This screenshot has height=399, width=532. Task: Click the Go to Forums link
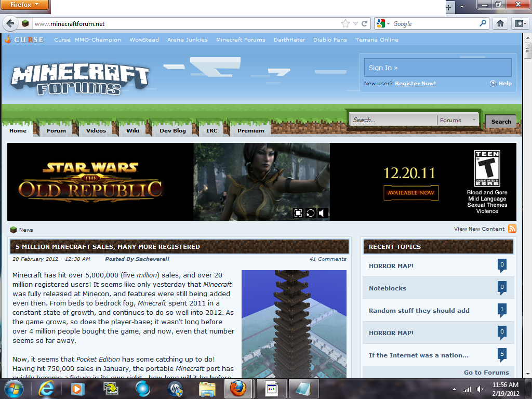pos(486,372)
